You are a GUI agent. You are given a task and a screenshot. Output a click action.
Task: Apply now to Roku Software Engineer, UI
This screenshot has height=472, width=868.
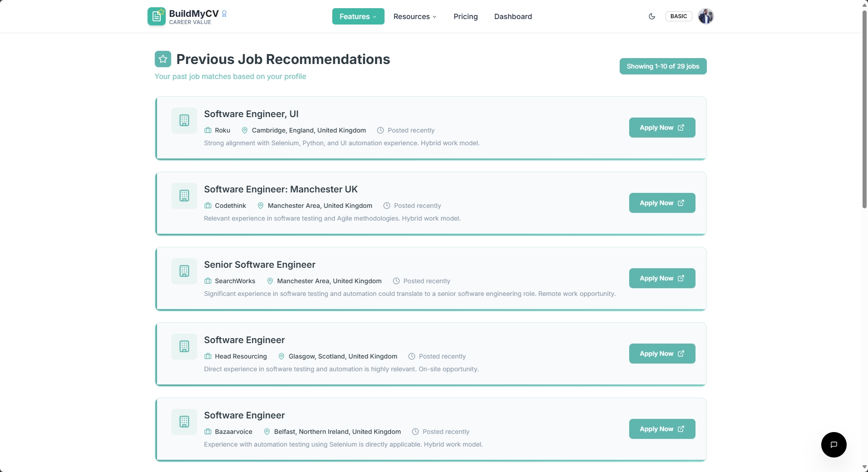coord(662,128)
